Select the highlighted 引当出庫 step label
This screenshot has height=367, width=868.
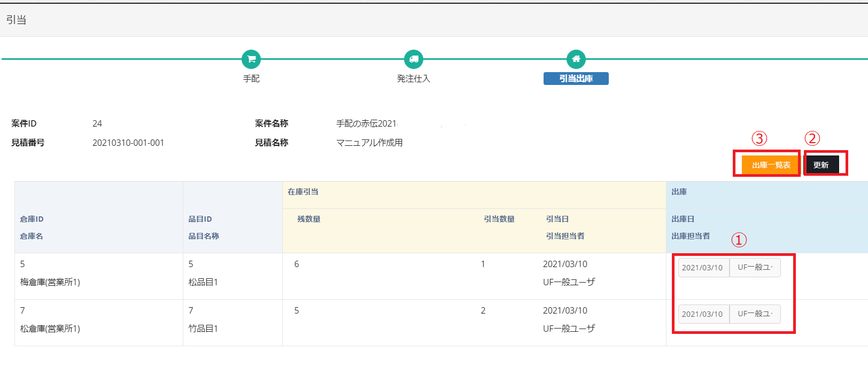click(x=576, y=79)
